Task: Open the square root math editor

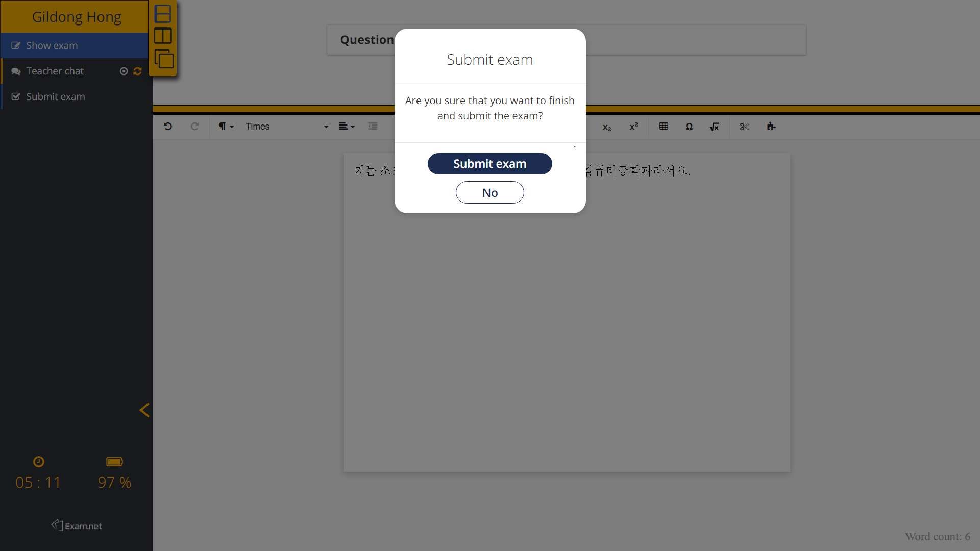Action: click(714, 127)
